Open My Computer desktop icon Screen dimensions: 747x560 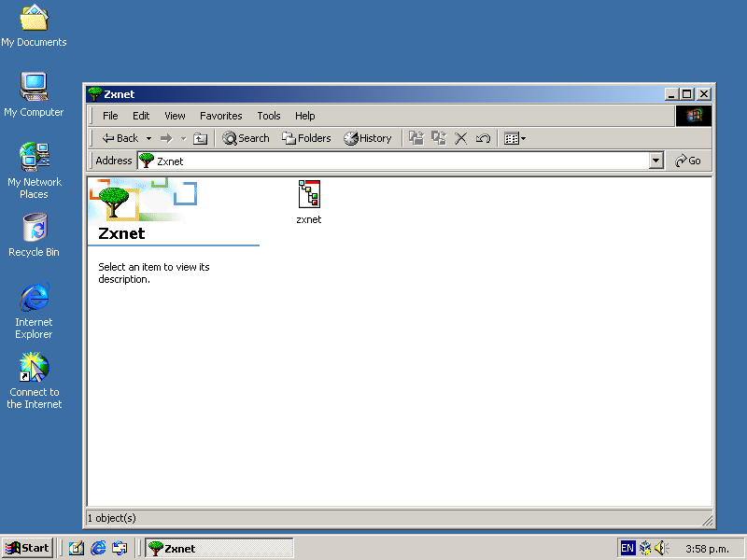34,89
